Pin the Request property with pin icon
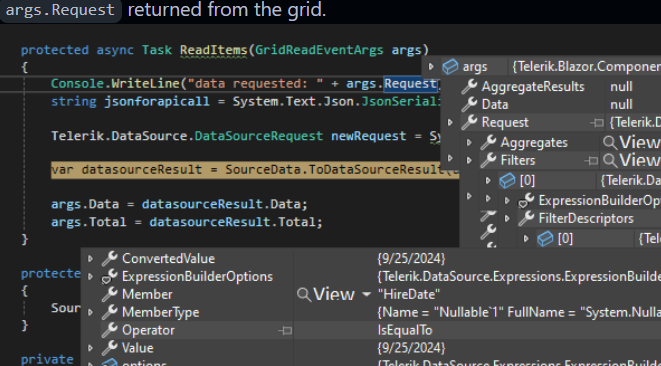This screenshot has width=661, height=366. (597, 123)
